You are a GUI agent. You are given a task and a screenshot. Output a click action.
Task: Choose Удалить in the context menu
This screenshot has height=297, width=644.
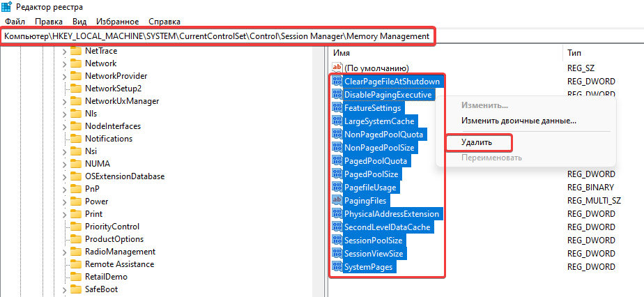pos(477,142)
